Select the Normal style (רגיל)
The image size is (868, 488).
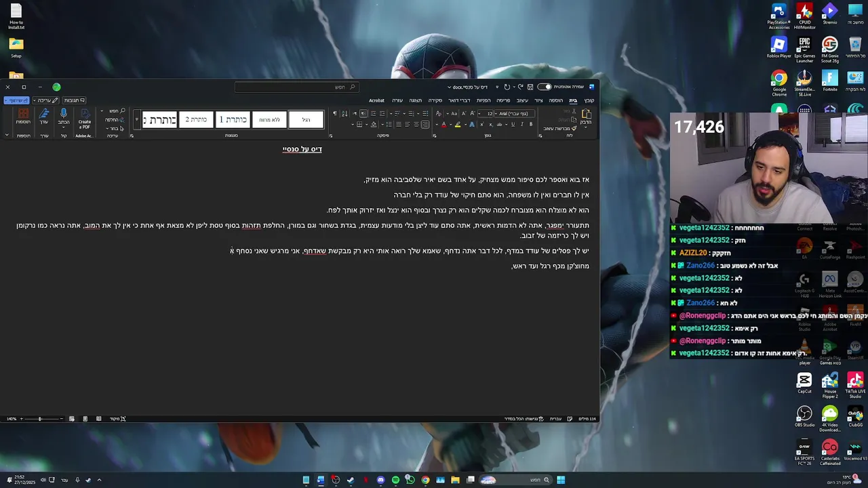click(306, 120)
